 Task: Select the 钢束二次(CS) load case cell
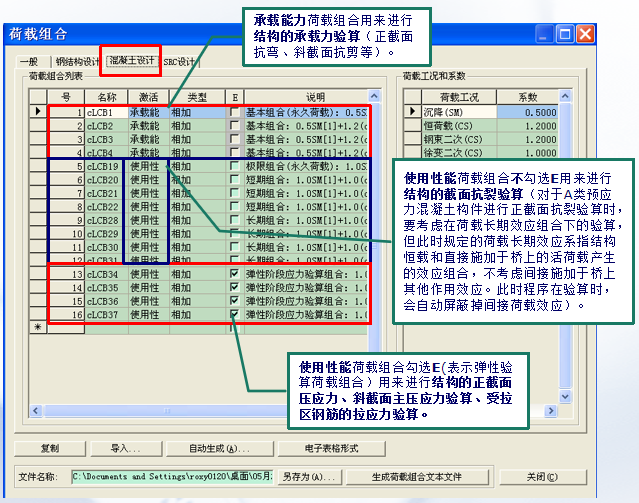coord(459,139)
